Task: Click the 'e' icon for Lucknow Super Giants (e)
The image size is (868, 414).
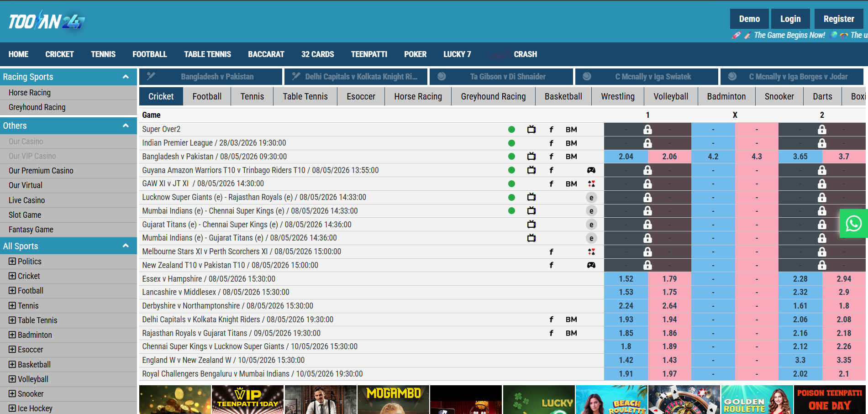Action: coord(591,197)
